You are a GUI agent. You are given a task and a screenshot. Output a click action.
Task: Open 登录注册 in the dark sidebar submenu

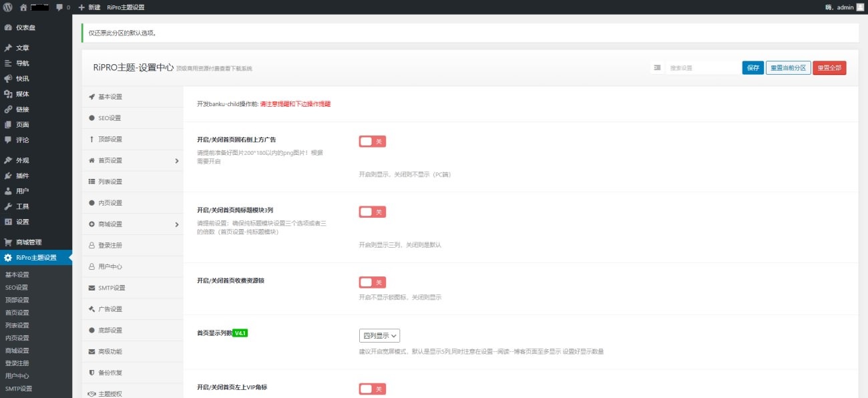[17, 363]
